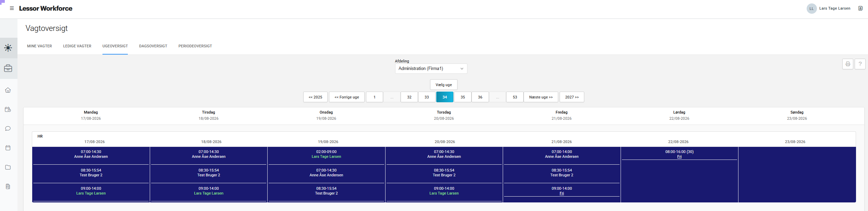
Task: Select Wednesday 07:00-14:30 Anne Åse Andersen shift
Action: click(326, 174)
